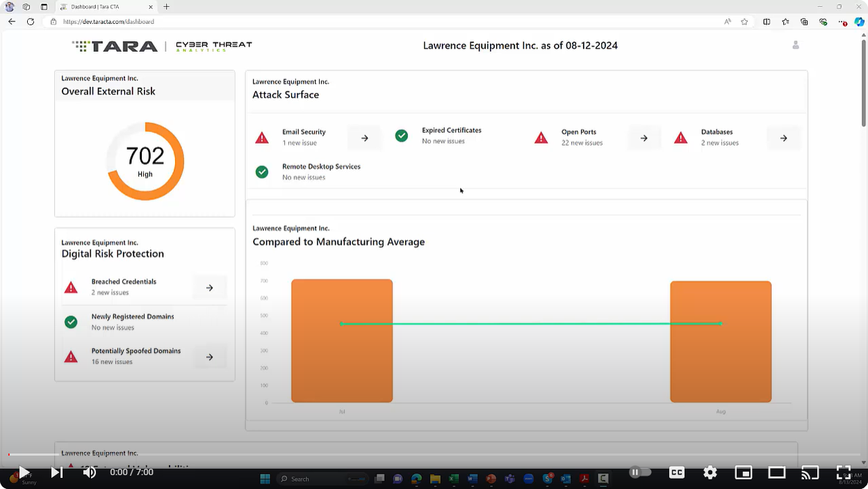The image size is (868, 489).
Task: Click the "Potentially Spoofed Domains" label
Action: point(136,351)
